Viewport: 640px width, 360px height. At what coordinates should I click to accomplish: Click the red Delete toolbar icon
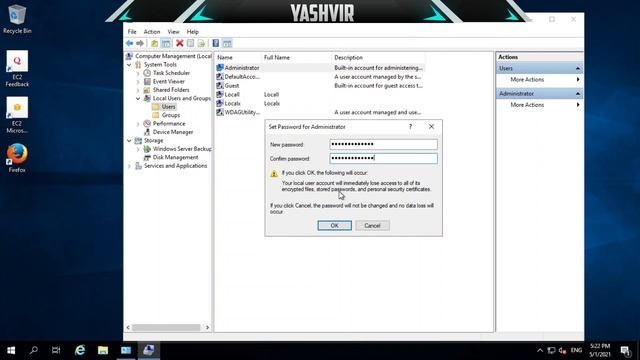pos(180,43)
